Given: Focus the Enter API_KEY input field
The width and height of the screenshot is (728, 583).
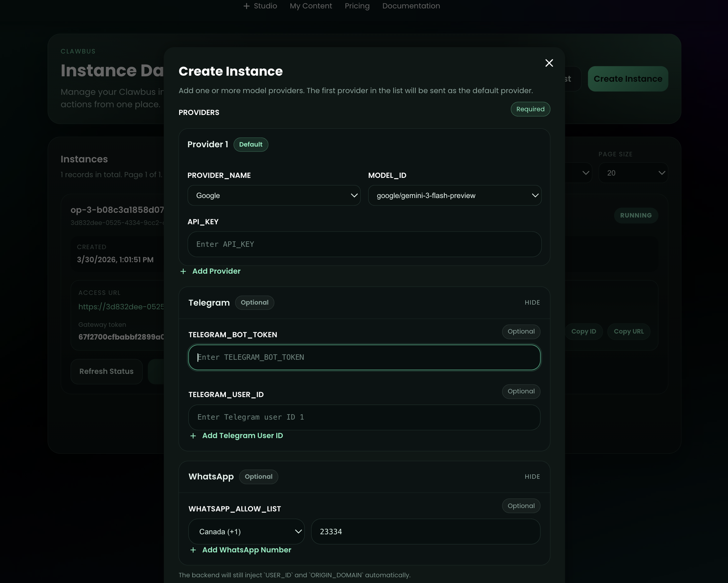Looking at the screenshot, I should click(x=364, y=244).
